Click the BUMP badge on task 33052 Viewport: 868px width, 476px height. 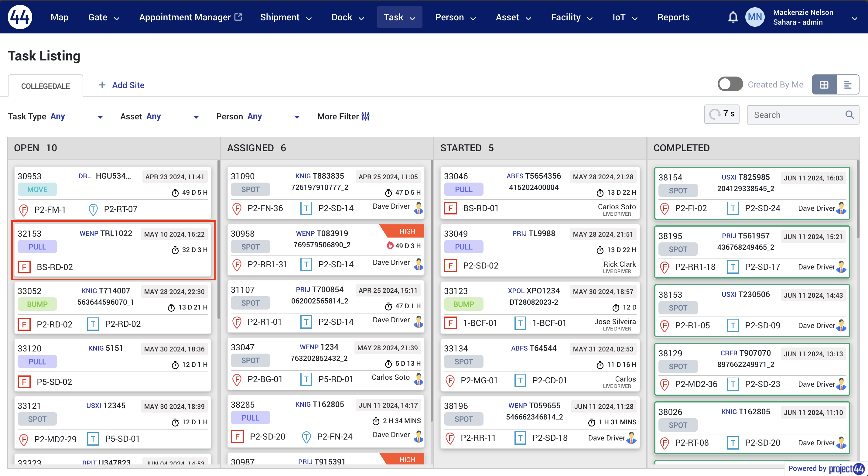tap(37, 304)
